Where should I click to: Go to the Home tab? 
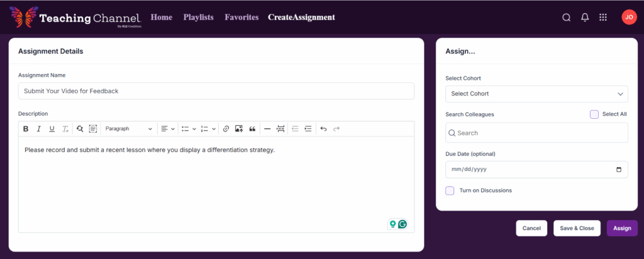point(162,17)
